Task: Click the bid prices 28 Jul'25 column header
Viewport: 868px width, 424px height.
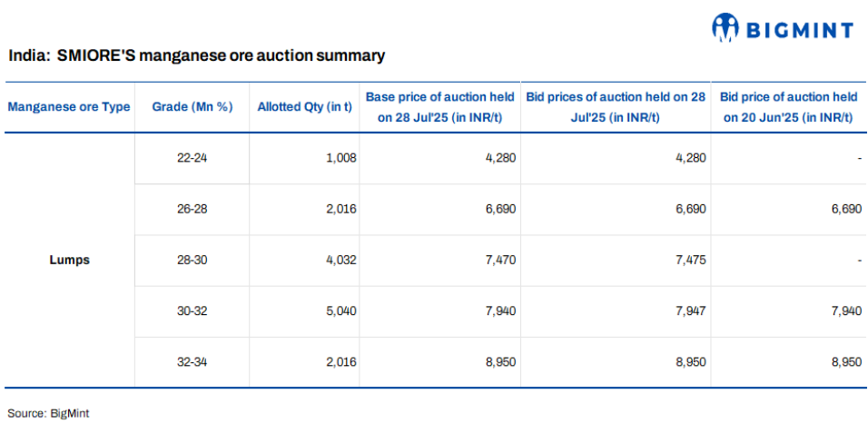Action: [x=616, y=107]
